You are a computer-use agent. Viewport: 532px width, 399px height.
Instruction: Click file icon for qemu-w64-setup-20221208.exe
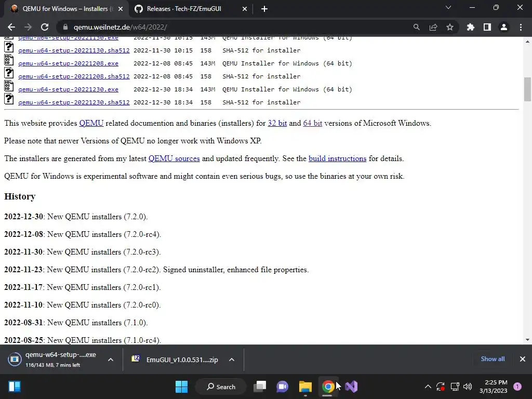click(9, 60)
